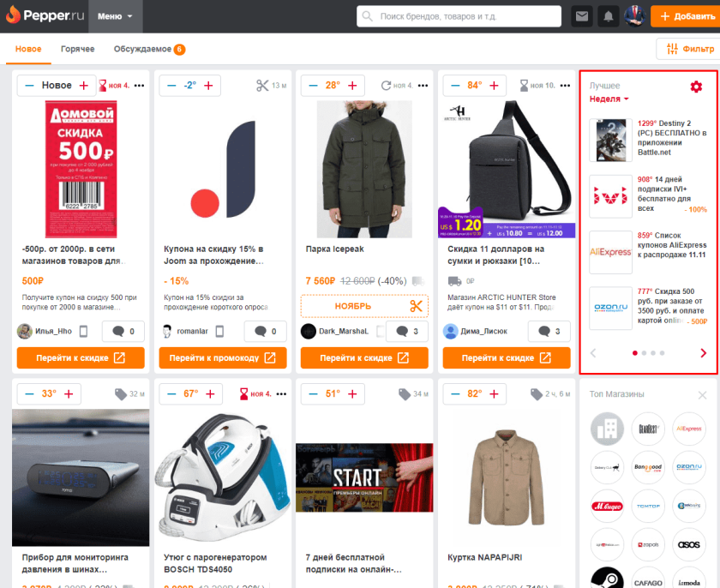The height and width of the screenshot is (588, 720).
Task: Vote up the Bosch iron deal
Action: [210, 393]
